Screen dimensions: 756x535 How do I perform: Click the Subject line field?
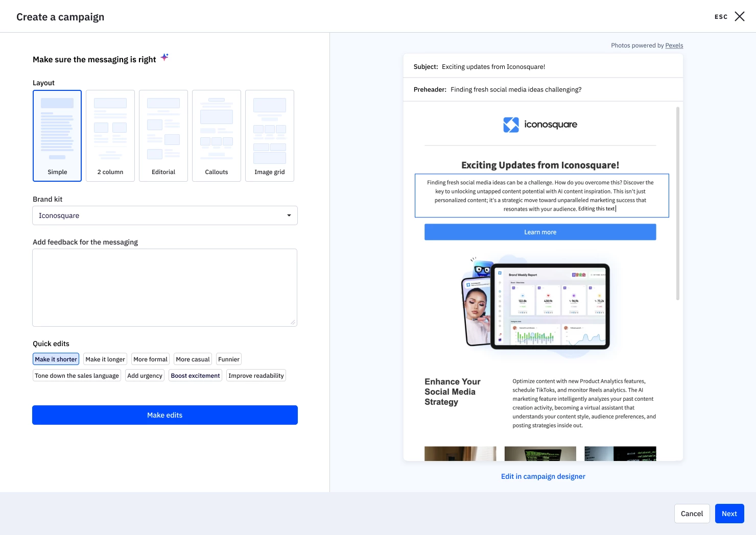pos(543,66)
